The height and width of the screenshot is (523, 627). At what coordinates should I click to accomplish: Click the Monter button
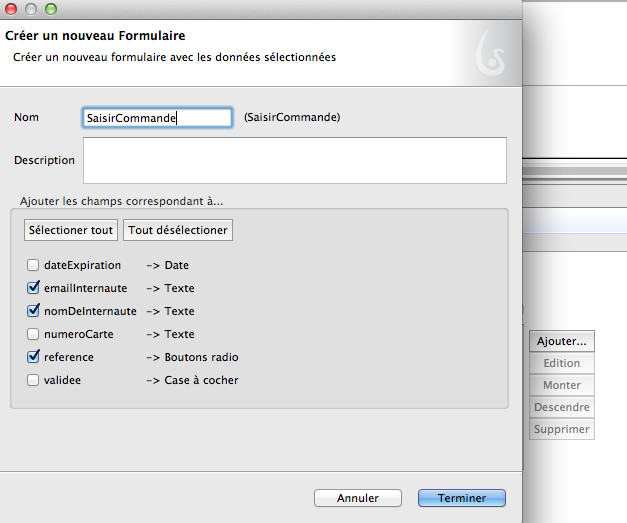(x=561, y=386)
